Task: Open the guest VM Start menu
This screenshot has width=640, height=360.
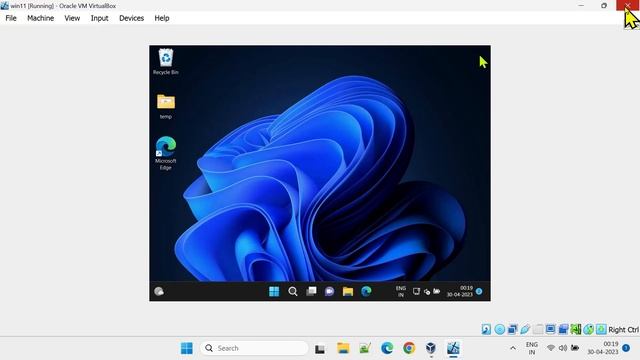Action: 274,291
